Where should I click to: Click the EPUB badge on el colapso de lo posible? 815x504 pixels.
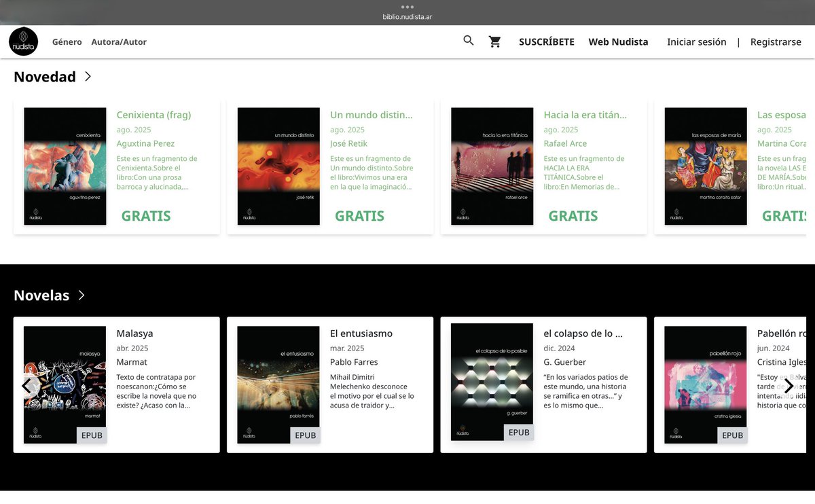[518, 431]
